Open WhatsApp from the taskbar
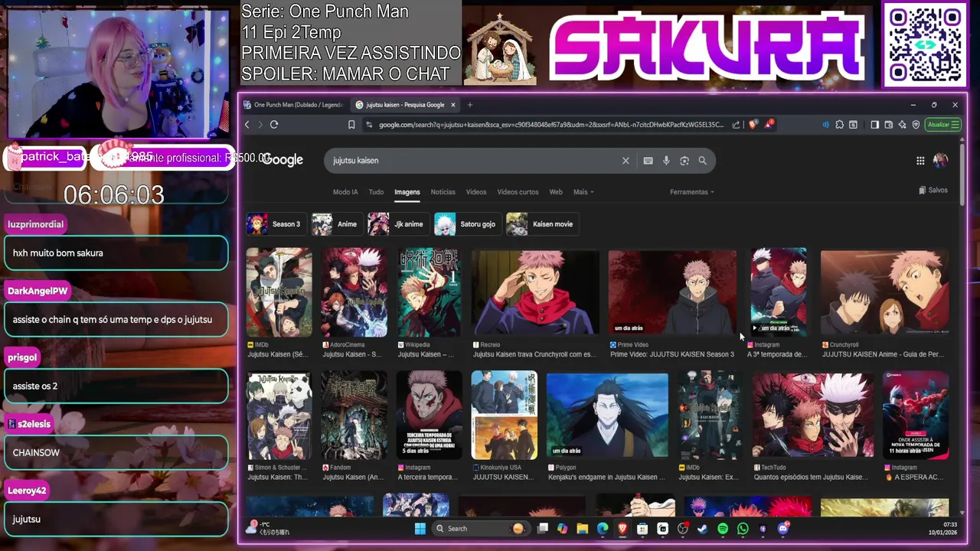 point(743,529)
